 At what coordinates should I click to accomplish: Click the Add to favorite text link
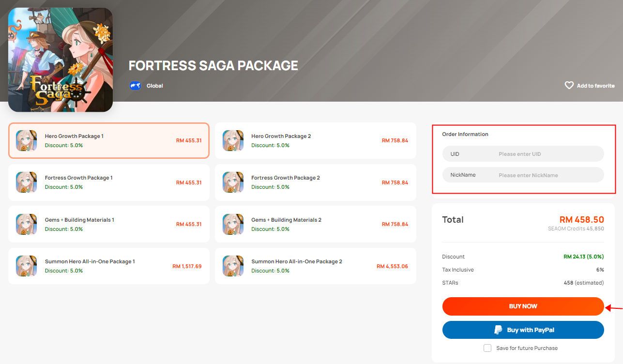595,86
